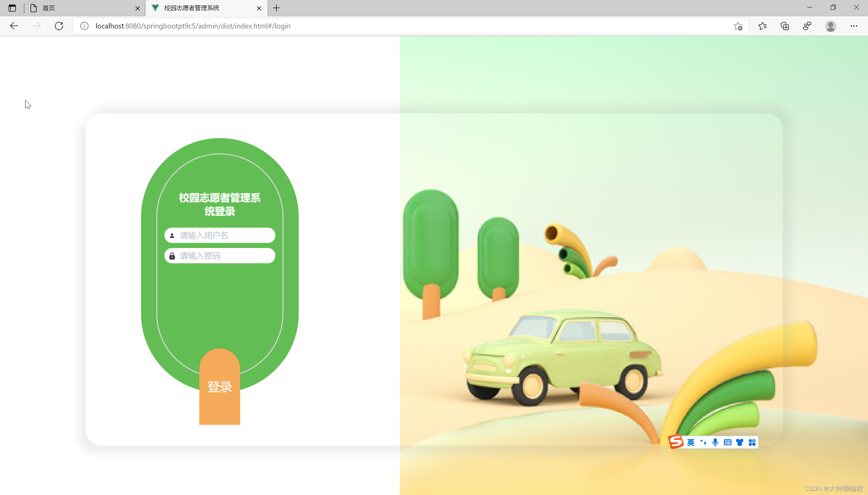
Task: Open the favorites list icon
Action: 762,26
